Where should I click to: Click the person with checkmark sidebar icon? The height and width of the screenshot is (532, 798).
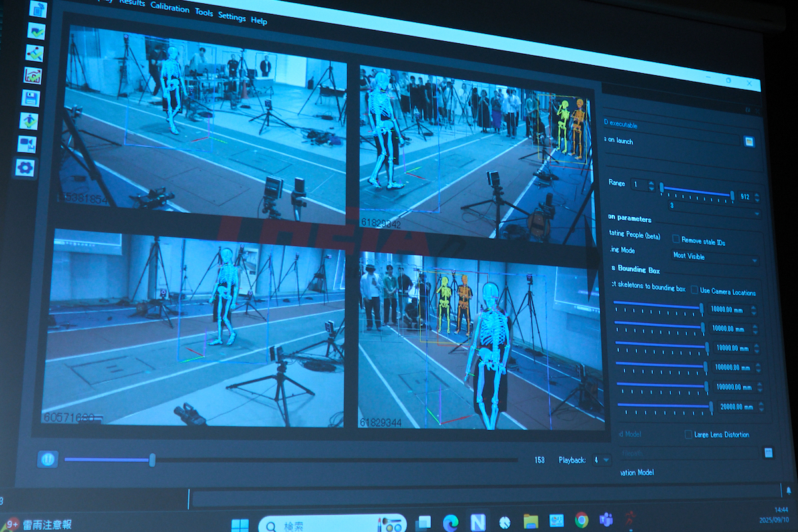[x=29, y=121]
